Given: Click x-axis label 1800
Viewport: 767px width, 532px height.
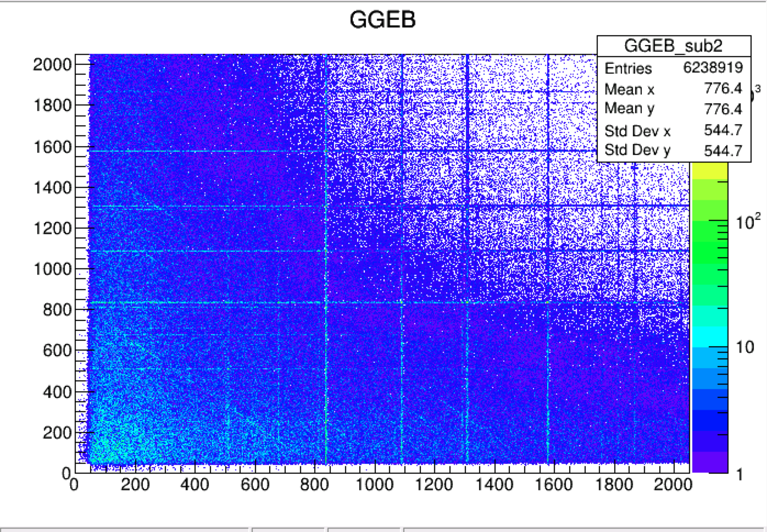Looking at the screenshot, I should click(615, 485).
